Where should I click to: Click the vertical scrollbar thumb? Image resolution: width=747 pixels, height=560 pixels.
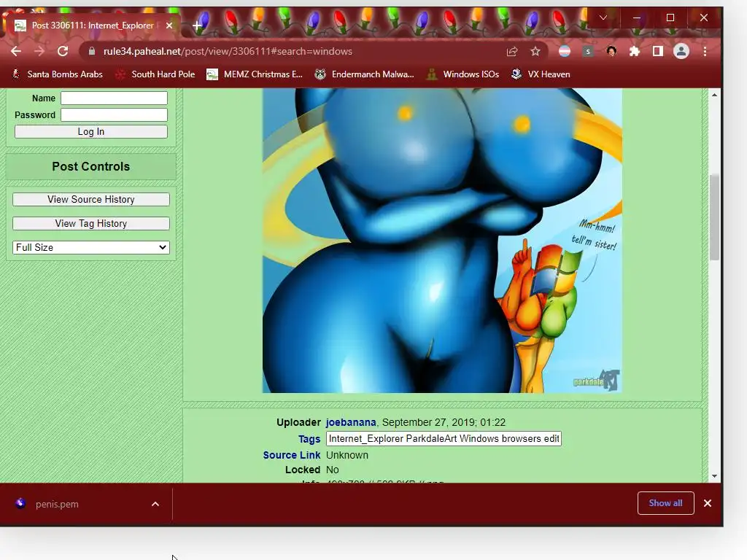714,217
